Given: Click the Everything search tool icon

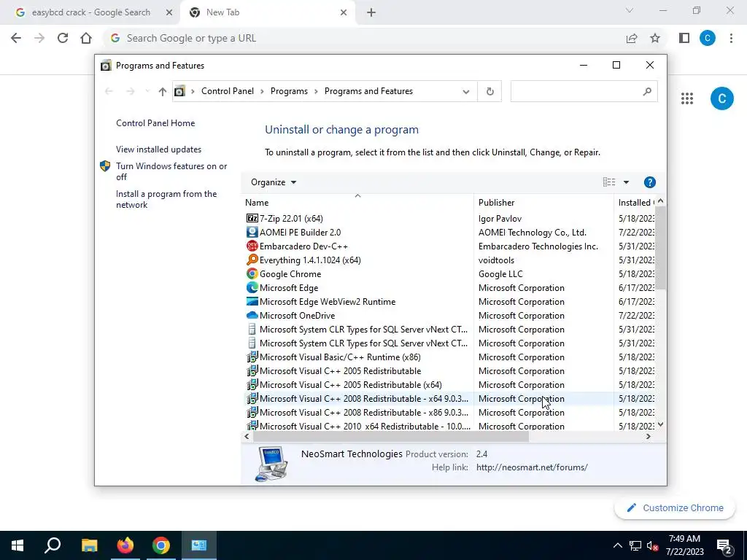Looking at the screenshot, I should pos(252,260).
